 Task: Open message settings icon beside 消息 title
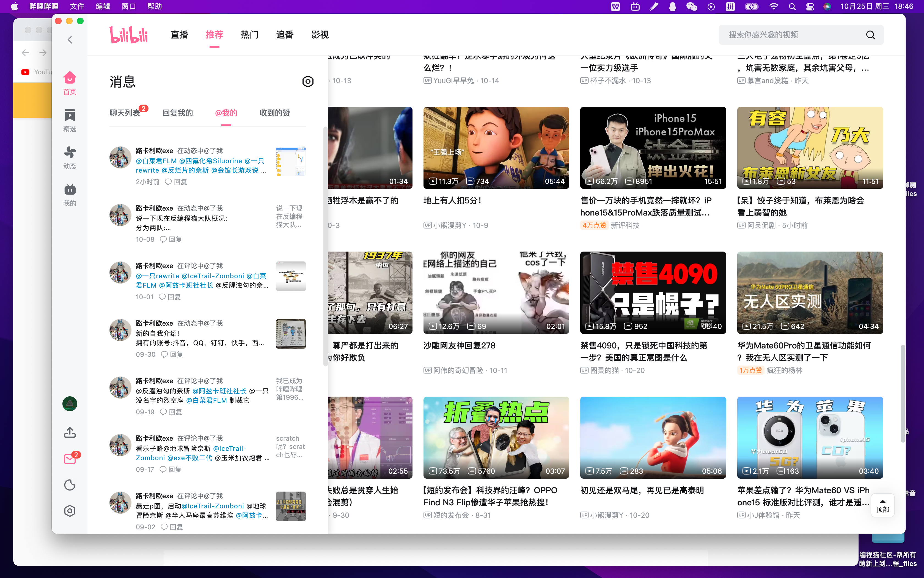[x=308, y=81]
